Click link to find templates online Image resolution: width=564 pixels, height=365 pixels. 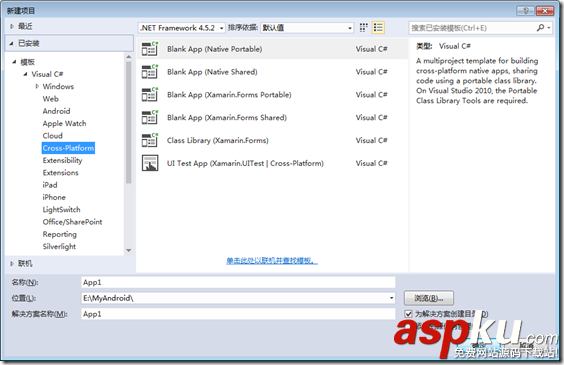[272, 261]
